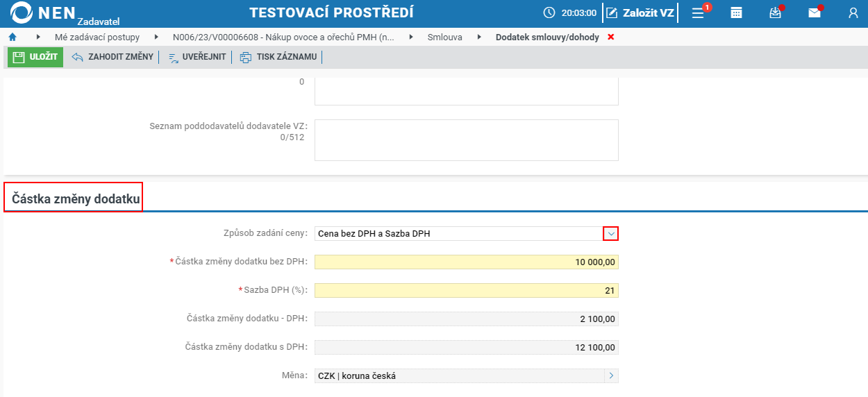Select Dodatek smlouvy/dohody breadcrumb tab
The width and height of the screenshot is (868, 397).
click(x=547, y=37)
